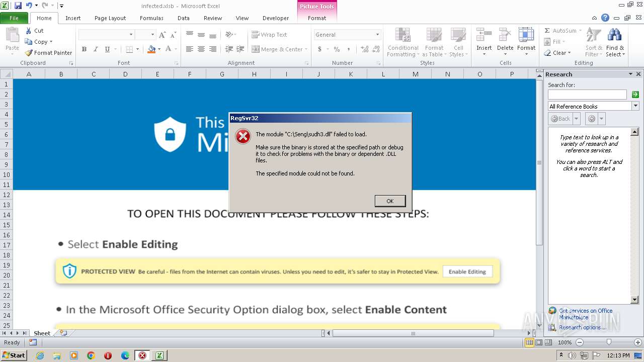644x362 pixels.
Task: Open Cell Styles gallery
Action: pyautogui.click(x=458, y=42)
